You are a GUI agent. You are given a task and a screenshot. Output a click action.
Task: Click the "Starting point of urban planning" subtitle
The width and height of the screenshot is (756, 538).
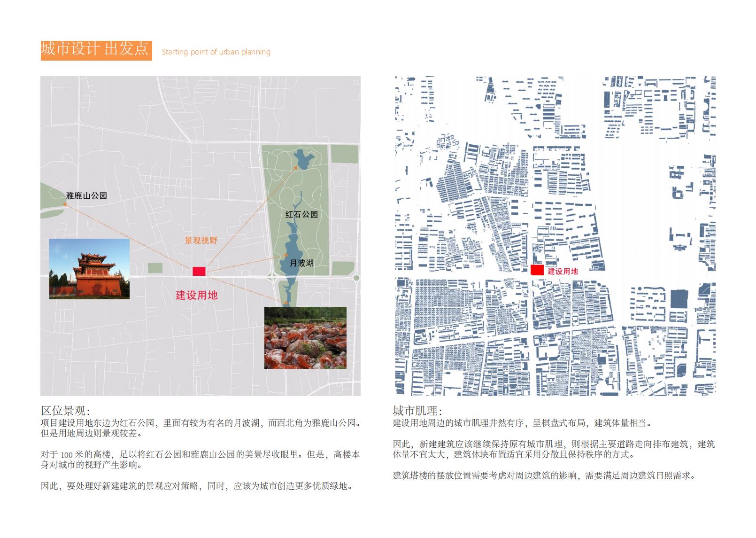[x=216, y=52]
